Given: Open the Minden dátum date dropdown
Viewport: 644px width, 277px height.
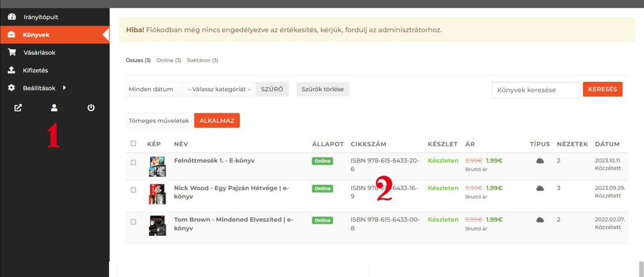Looking at the screenshot, I should 154,89.
